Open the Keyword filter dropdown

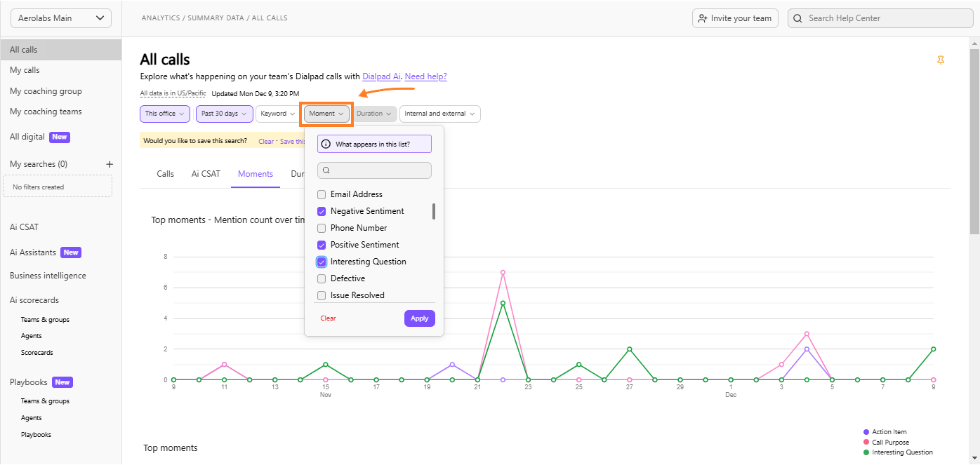coord(278,114)
